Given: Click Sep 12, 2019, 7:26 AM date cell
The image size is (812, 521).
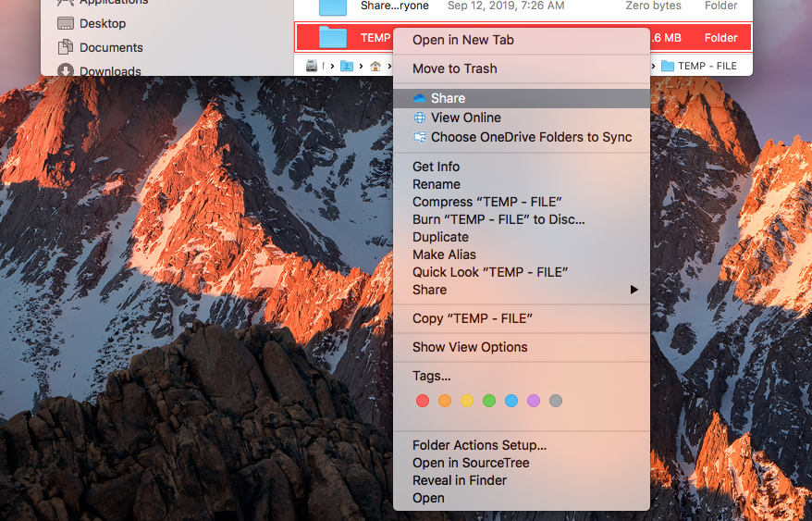Looking at the screenshot, I should click(x=506, y=6).
